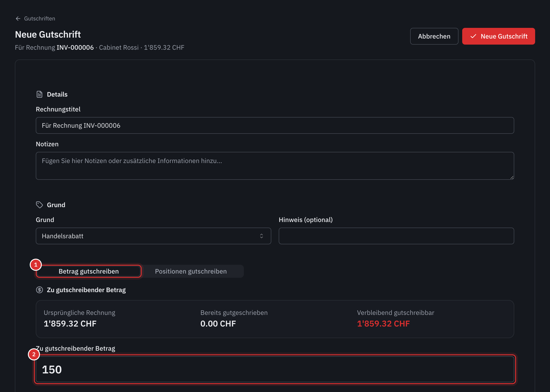
Task: Focus the Hinweis (optional) field
Action: pyautogui.click(x=396, y=236)
